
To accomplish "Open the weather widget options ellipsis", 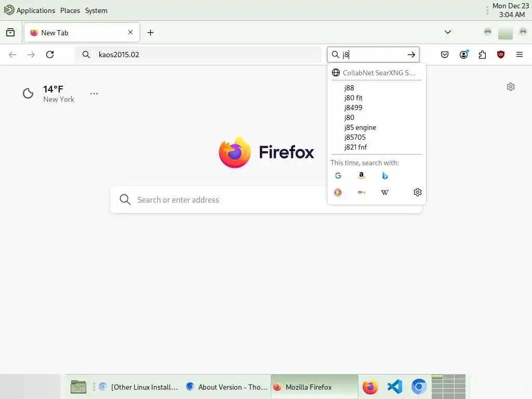I will click(94, 94).
